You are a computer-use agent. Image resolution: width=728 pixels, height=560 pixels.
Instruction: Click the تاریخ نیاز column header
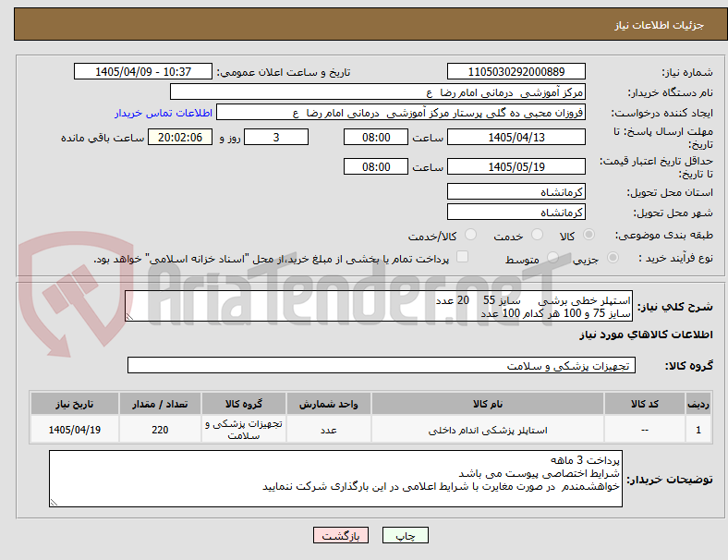74,404
